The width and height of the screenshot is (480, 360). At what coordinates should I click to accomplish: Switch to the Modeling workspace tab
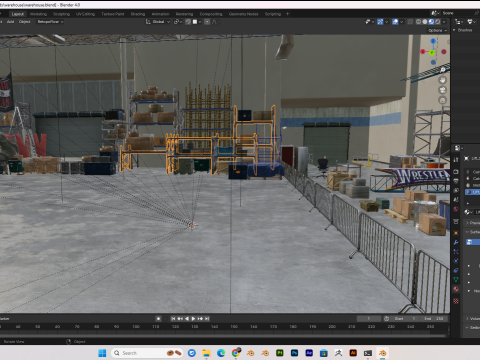(38, 14)
